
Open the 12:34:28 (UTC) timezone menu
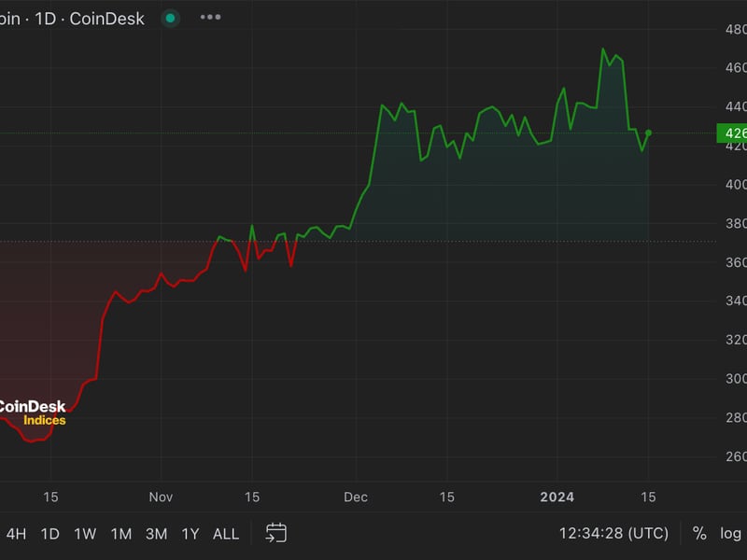(x=613, y=534)
